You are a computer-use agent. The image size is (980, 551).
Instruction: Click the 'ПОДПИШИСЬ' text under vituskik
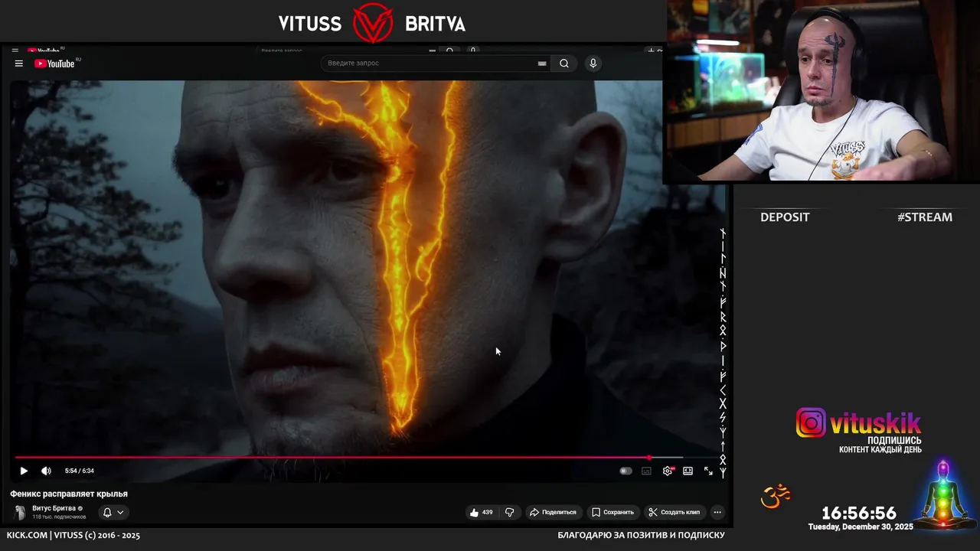(894, 441)
